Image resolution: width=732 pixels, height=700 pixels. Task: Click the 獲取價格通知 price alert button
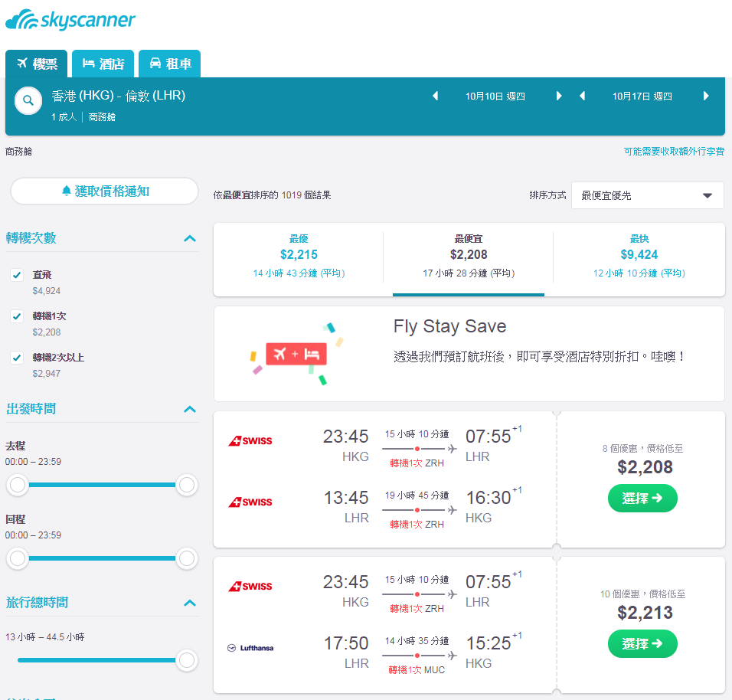tap(105, 191)
